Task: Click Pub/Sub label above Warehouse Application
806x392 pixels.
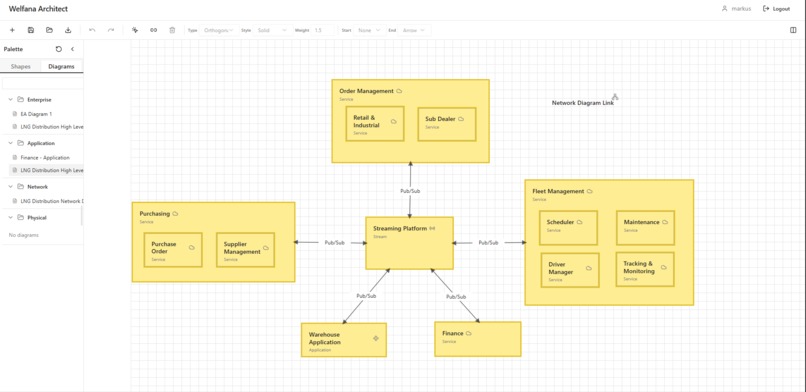Action: point(367,296)
